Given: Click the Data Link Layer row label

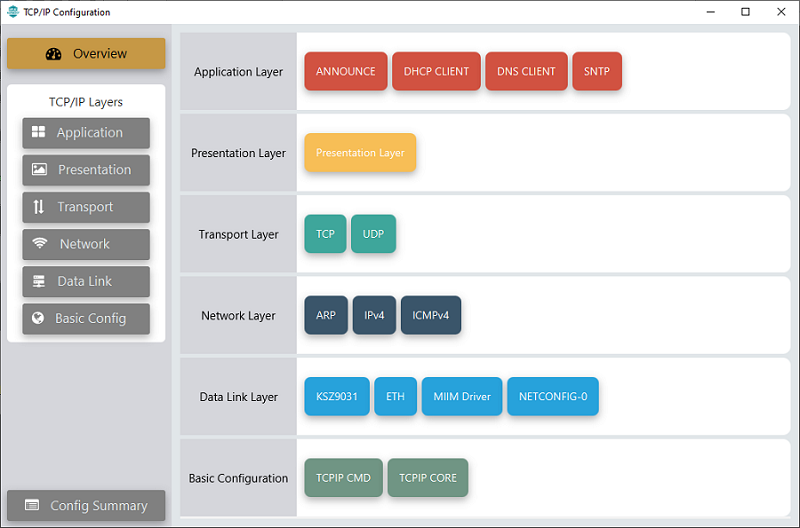Looking at the screenshot, I should [x=238, y=397].
